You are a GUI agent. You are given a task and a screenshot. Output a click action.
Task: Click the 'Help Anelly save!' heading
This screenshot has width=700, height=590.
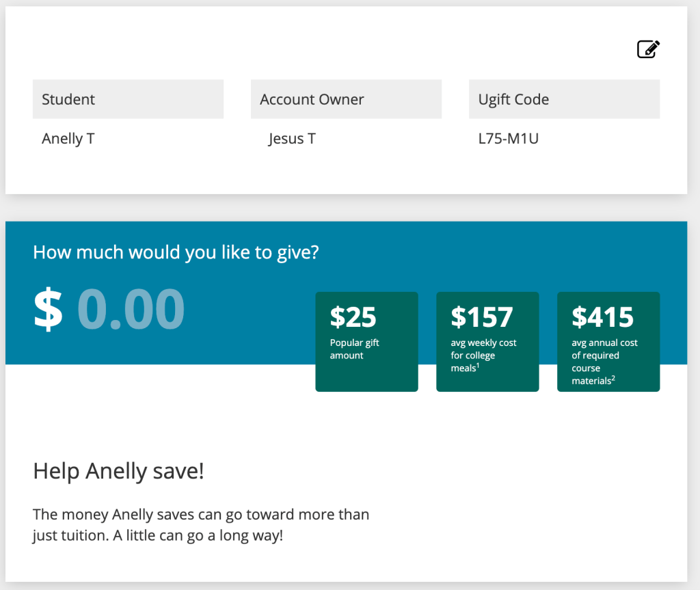click(x=118, y=472)
